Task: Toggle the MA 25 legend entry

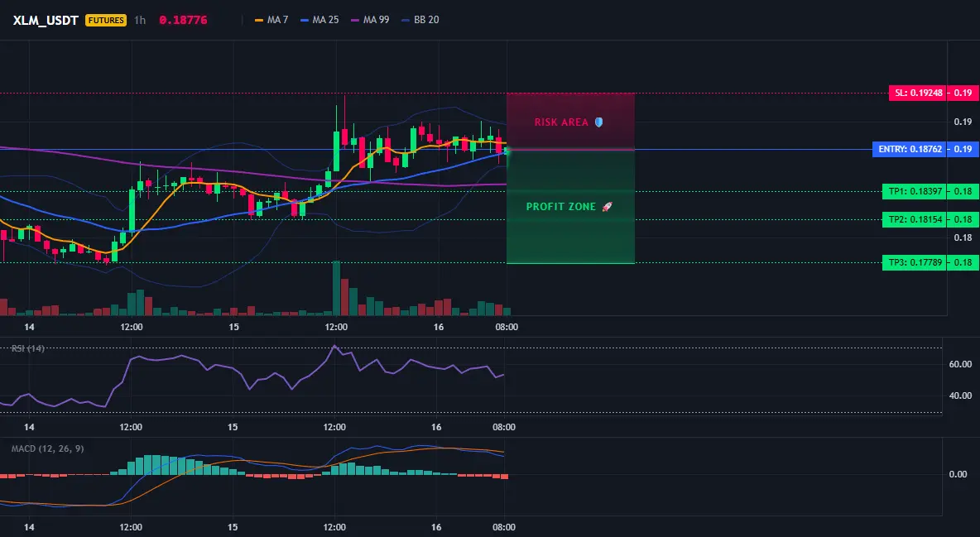Action: [x=319, y=20]
